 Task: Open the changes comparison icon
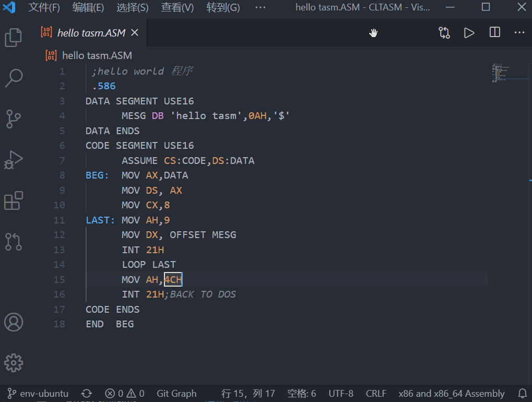coord(443,32)
